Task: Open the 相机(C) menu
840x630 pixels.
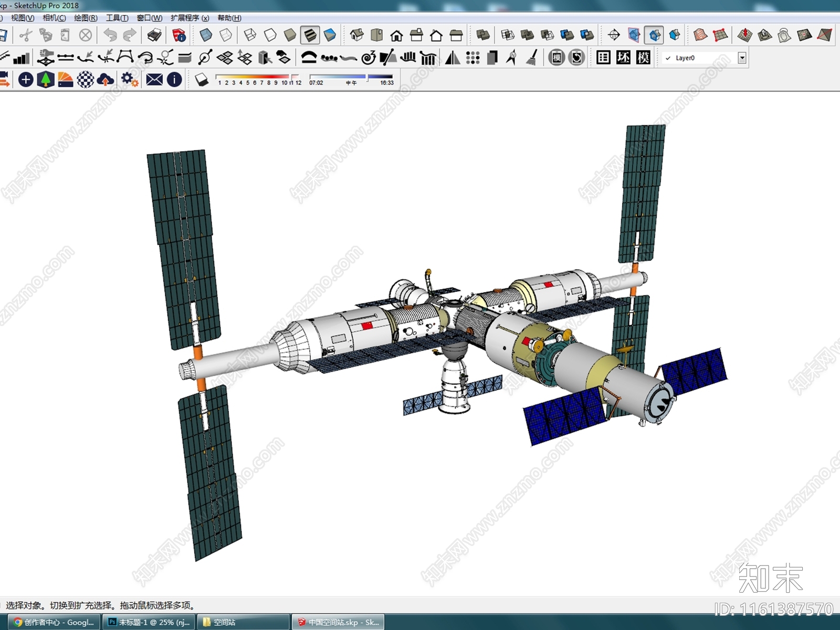Action: (x=54, y=18)
